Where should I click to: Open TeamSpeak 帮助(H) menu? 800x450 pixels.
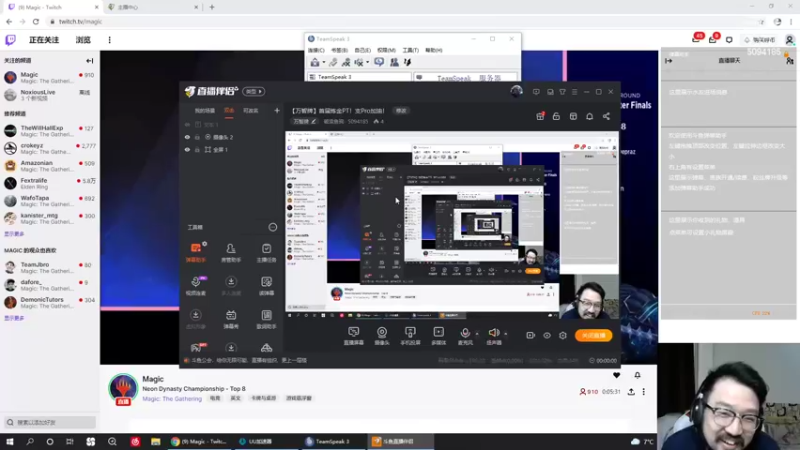tap(434, 50)
